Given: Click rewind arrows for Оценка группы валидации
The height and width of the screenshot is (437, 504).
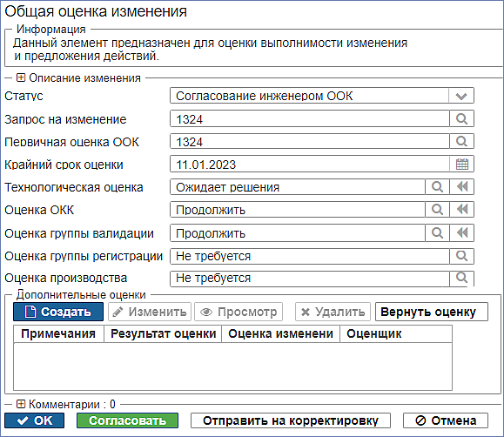Looking at the screenshot, I should 462,232.
